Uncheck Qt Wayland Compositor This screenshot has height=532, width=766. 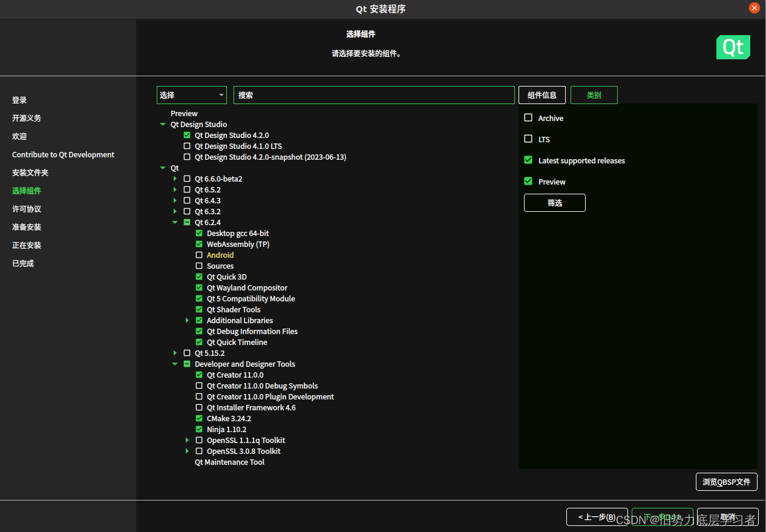pos(199,288)
